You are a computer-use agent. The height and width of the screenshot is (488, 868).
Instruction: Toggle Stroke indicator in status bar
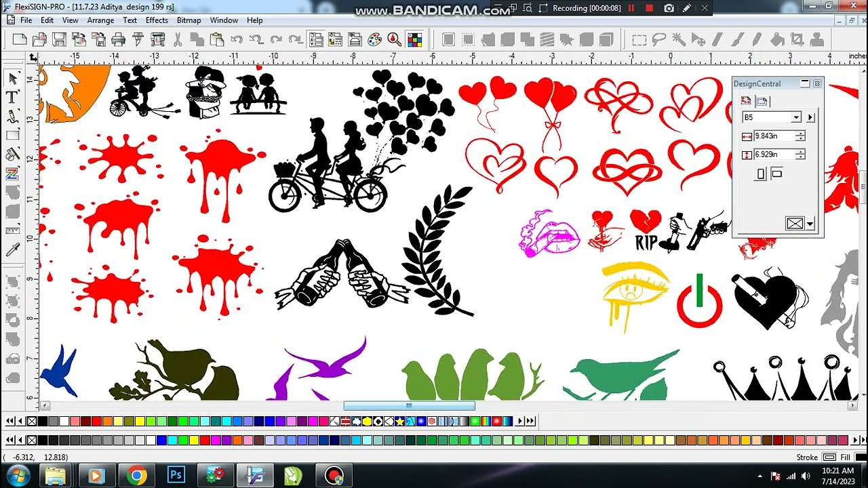tap(829, 457)
